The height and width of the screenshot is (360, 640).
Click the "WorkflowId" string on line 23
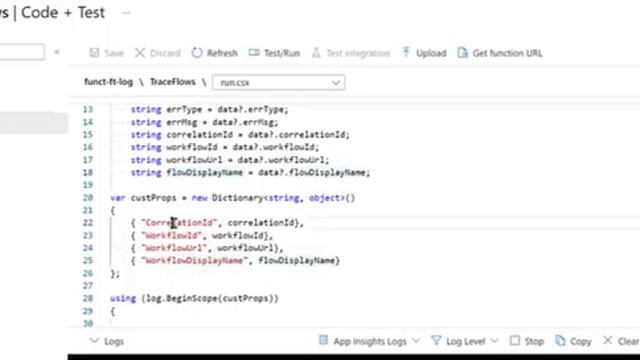(x=171, y=236)
